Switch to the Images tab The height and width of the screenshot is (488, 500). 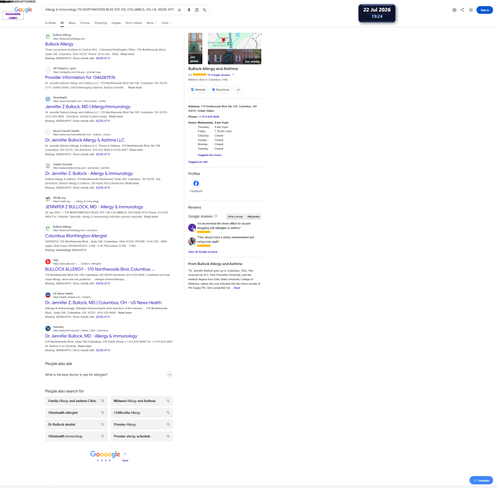[x=116, y=23]
